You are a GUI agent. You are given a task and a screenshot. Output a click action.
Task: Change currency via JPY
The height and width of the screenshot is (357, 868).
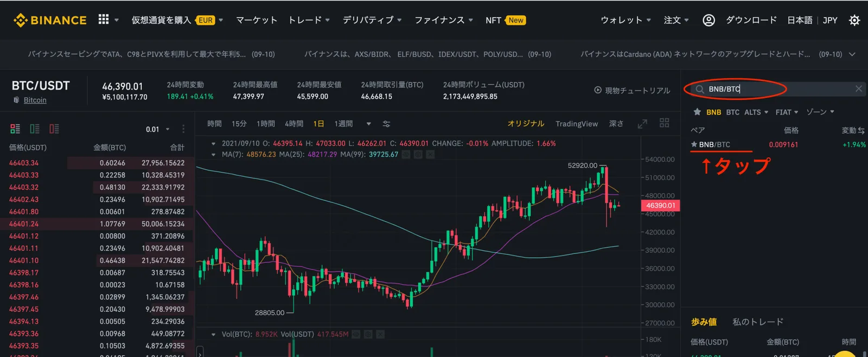coord(830,20)
